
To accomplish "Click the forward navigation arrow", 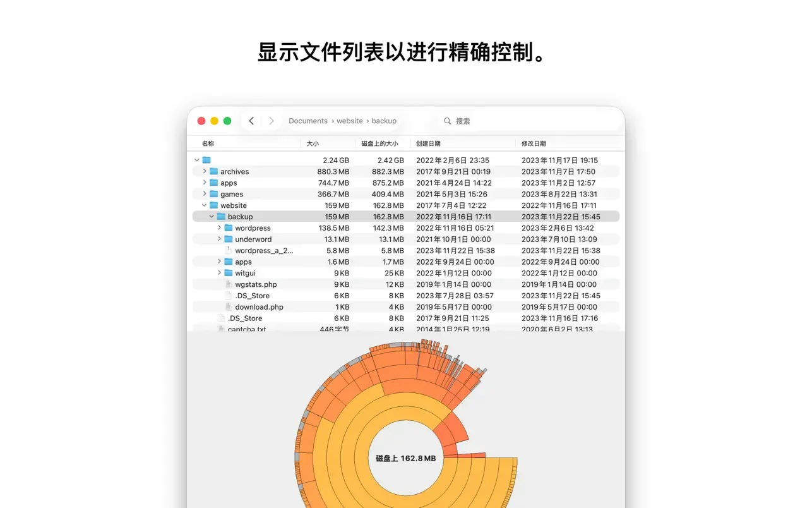I will pyautogui.click(x=272, y=121).
